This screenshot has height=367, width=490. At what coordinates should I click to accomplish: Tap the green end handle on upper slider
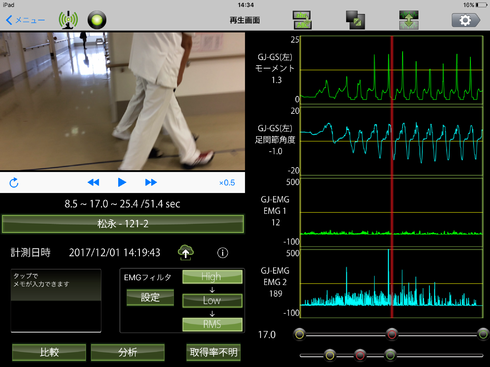[x=483, y=334]
